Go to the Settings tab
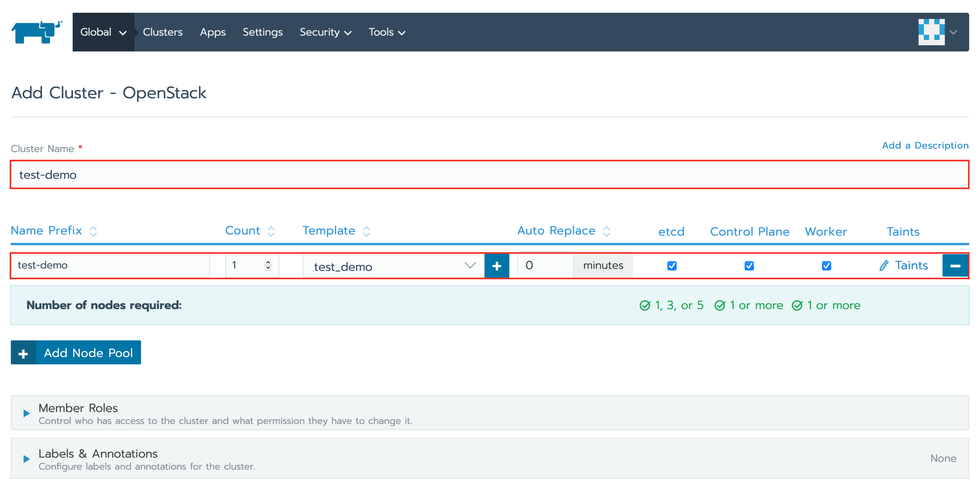The width and height of the screenshot is (980, 492). coord(263,32)
